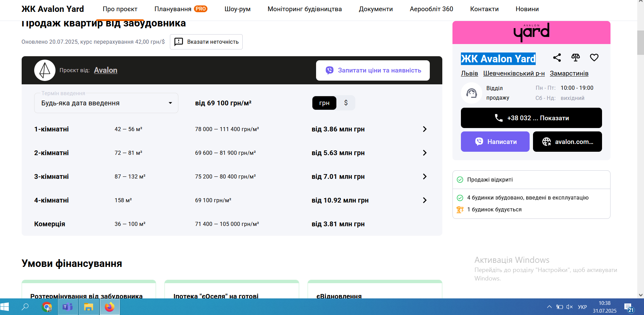Click the Замарстинів link

click(x=569, y=73)
